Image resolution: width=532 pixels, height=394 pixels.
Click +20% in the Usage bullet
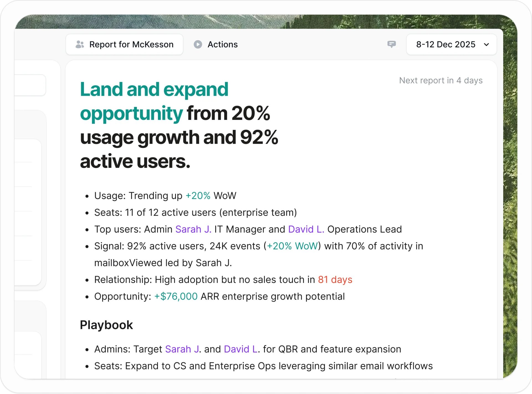[198, 196]
